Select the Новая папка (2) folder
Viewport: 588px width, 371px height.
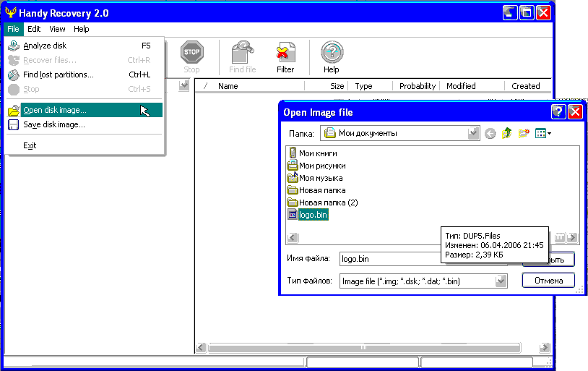pyautogui.click(x=328, y=202)
